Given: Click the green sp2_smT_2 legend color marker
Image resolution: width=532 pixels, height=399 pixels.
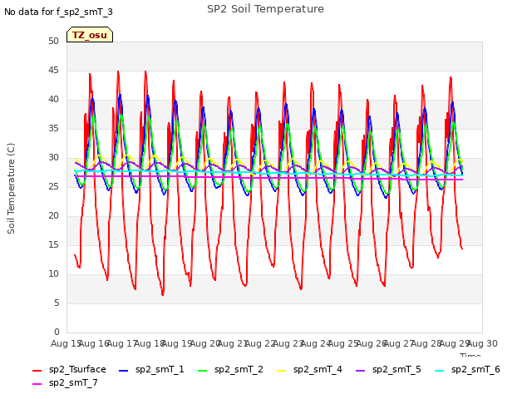Looking at the screenshot, I should tap(203, 371).
